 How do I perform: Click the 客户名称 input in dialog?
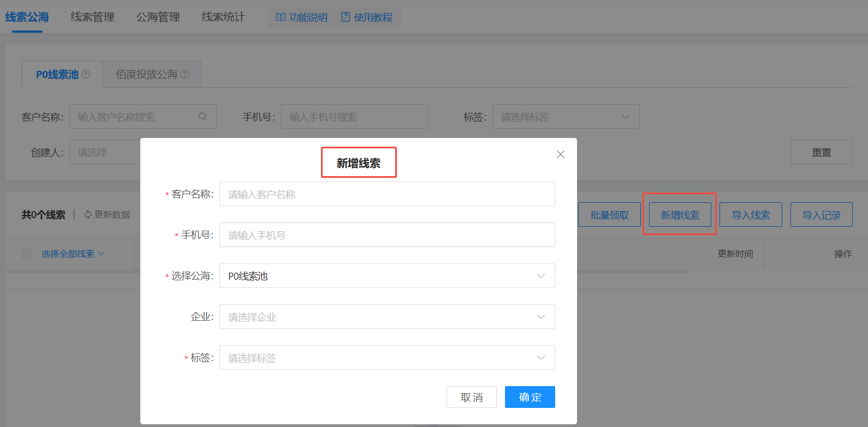point(387,194)
